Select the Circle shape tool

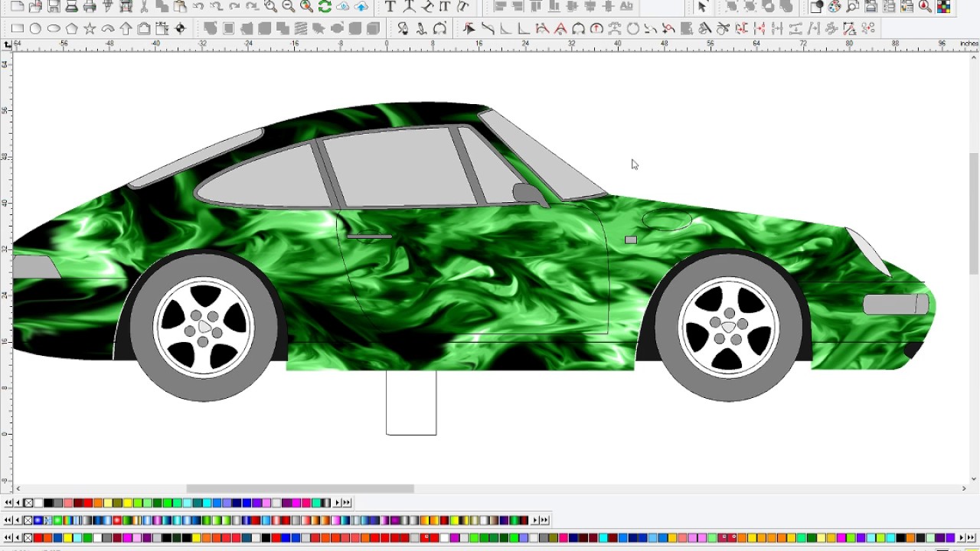[35, 28]
